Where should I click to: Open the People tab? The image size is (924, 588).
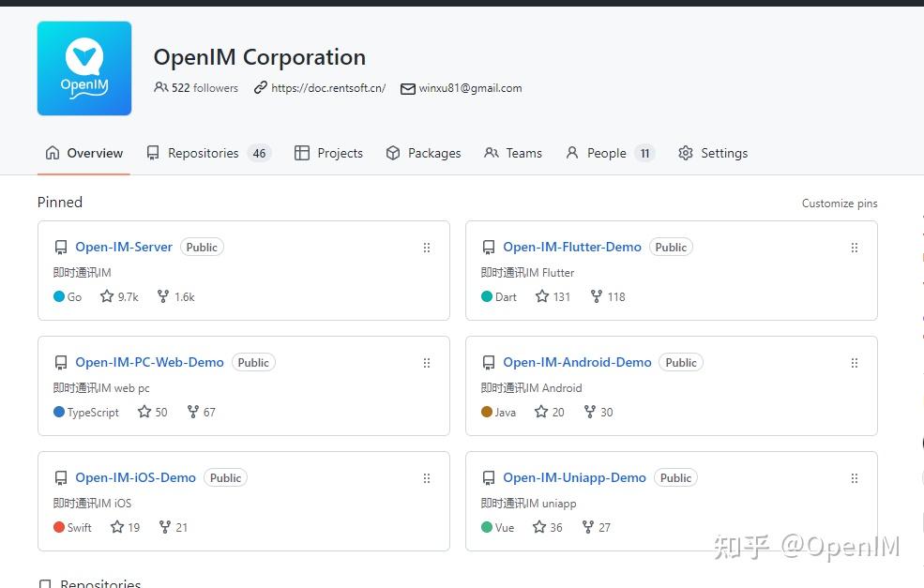click(606, 153)
